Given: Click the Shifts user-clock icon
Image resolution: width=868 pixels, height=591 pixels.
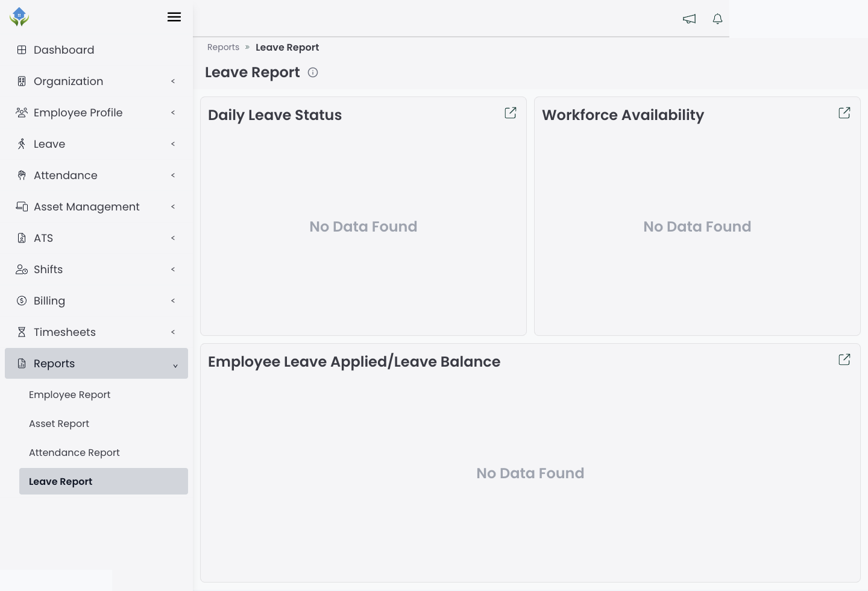Looking at the screenshot, I should point(22,270).
